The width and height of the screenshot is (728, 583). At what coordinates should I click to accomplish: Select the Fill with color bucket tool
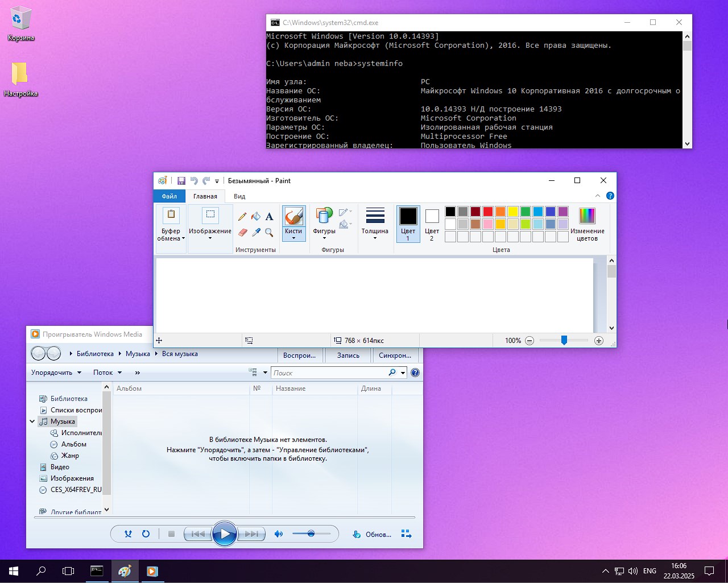(256, 216)
